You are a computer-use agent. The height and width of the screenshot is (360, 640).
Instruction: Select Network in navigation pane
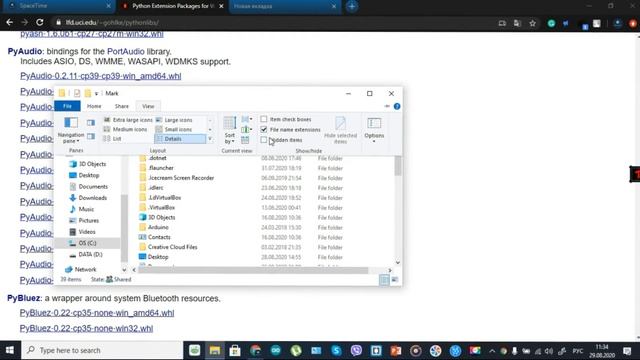[x=81, y=269]
